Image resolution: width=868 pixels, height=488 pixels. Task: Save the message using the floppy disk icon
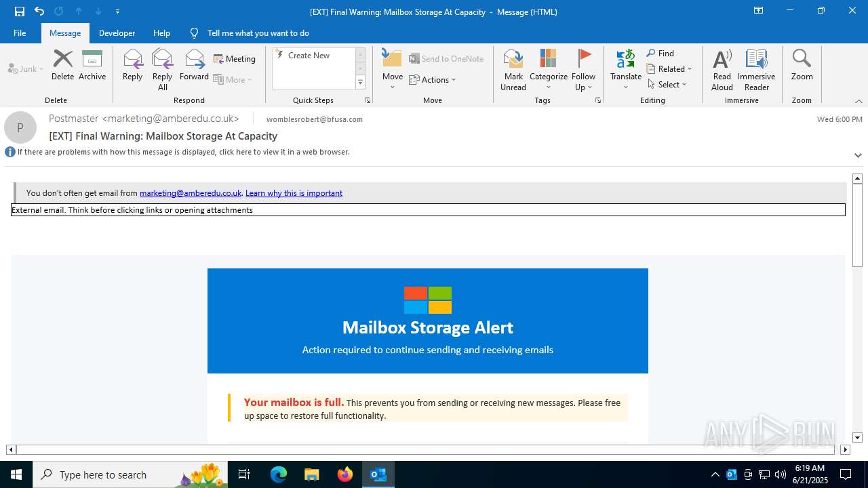(19, 12)
